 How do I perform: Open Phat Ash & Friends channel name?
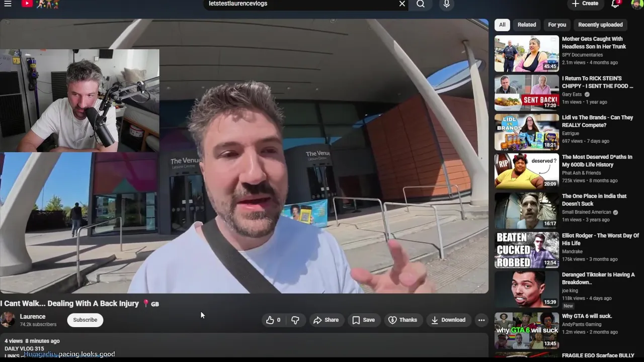(581, 172)
